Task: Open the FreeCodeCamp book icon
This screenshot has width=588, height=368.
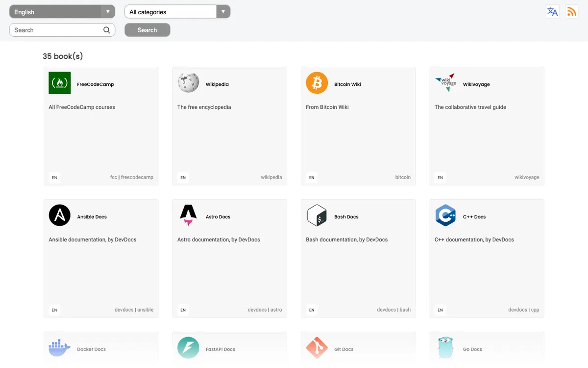Action: point(60,83)
